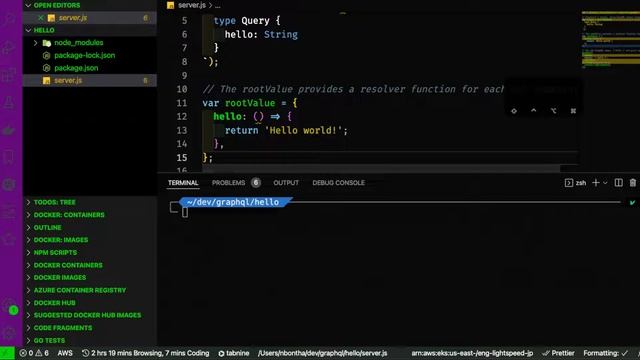
Task: Expand the GO TESTS section
Action: coord(28,340)
